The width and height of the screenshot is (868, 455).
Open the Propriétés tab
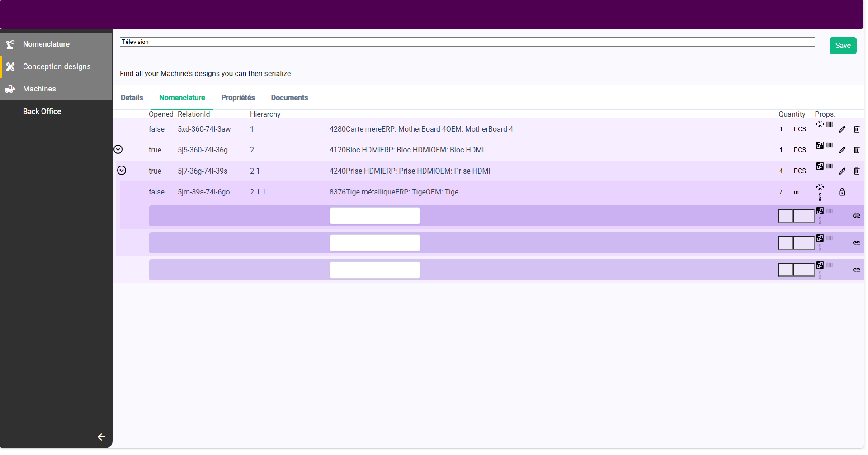238,98
